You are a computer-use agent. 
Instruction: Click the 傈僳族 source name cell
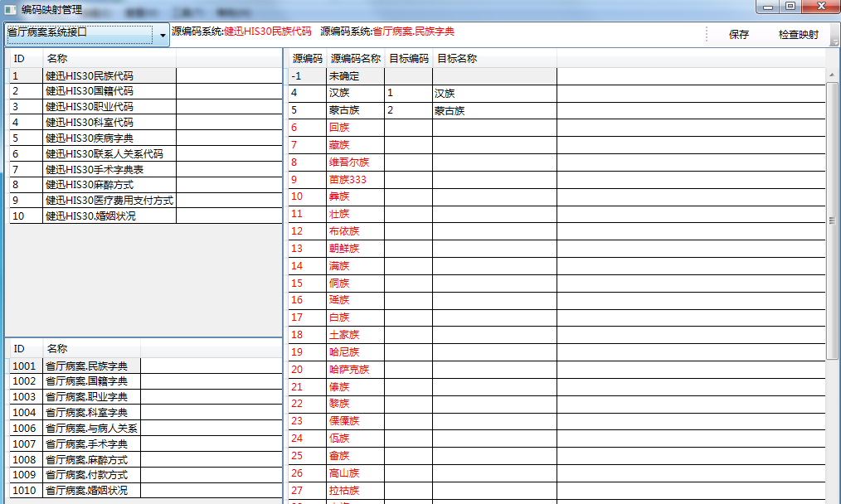[x=356, y=421]
